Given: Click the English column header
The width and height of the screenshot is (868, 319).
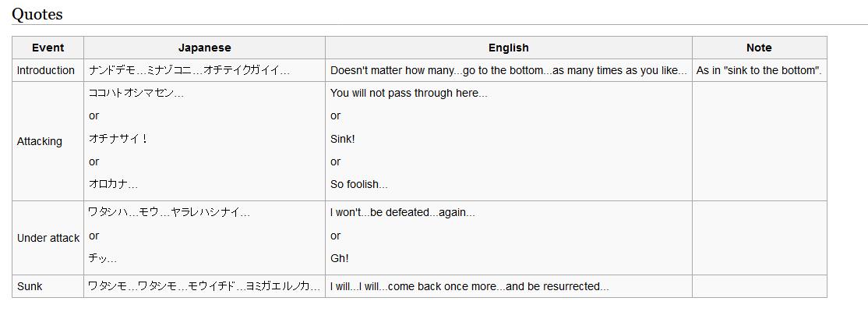Looking at the screenshot, I should tap(508, 48).
